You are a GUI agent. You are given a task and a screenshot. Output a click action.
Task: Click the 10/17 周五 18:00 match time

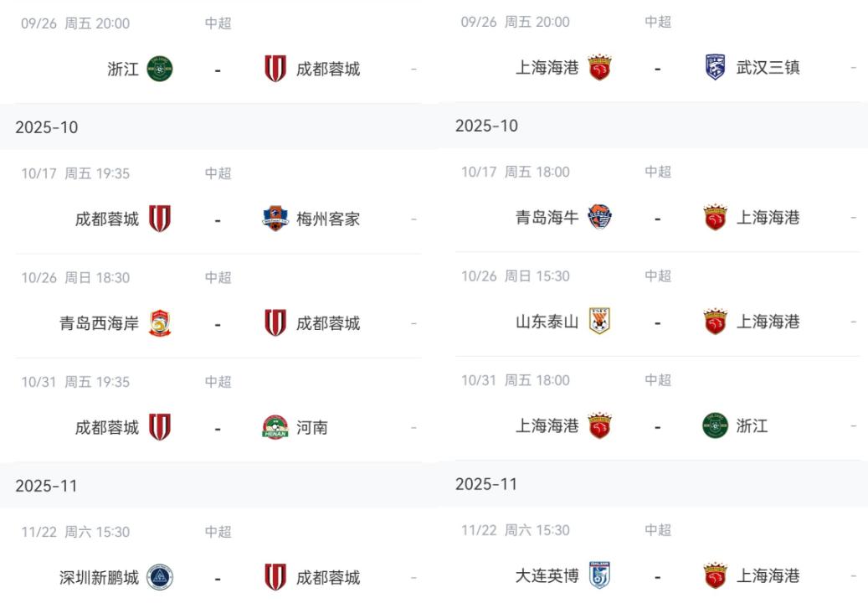pos(516,173)
